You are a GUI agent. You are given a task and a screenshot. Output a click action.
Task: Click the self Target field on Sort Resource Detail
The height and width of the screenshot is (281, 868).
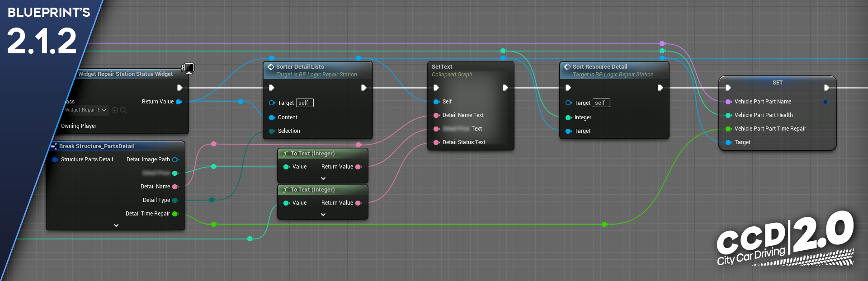click(x=601, y=103)
